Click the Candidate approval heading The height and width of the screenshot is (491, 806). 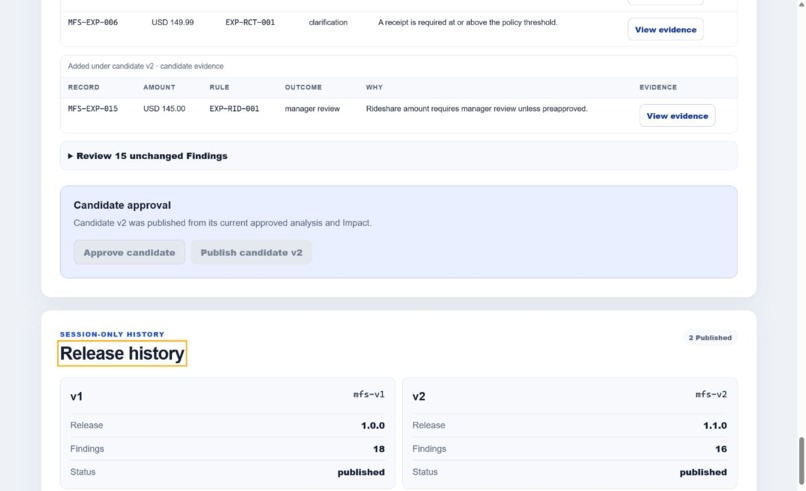point(122,205)
